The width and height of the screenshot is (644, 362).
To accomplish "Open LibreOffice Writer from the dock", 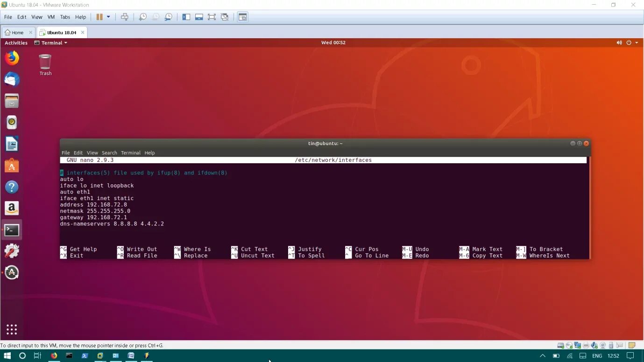I will [x=12, y=144].
